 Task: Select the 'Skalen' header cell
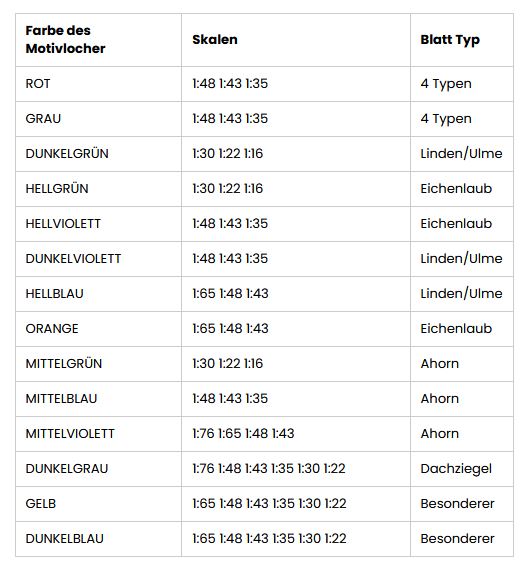215,40
